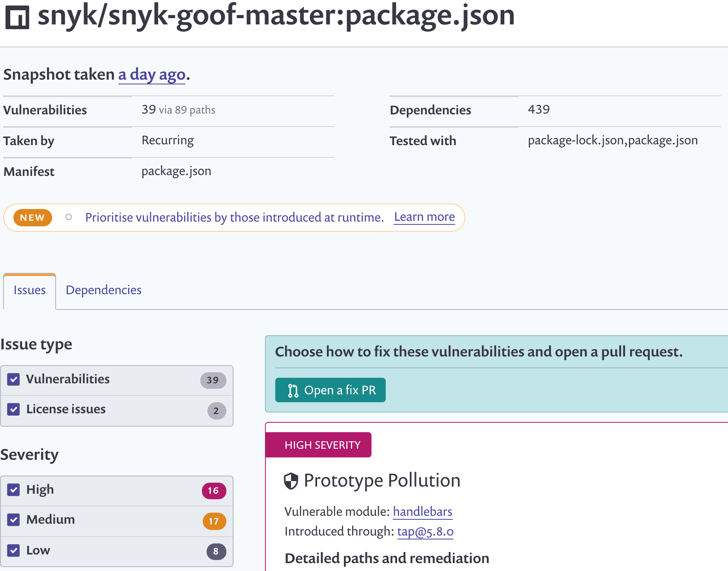
Task: Click the Prioritise vulnerabilities by runtime text
Action: point(235,217)
